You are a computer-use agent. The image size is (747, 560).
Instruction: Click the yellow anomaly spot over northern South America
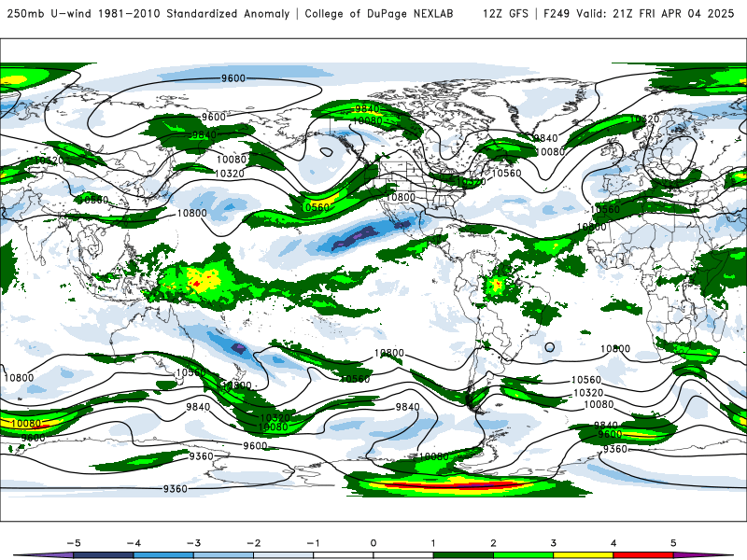[496, 286]
